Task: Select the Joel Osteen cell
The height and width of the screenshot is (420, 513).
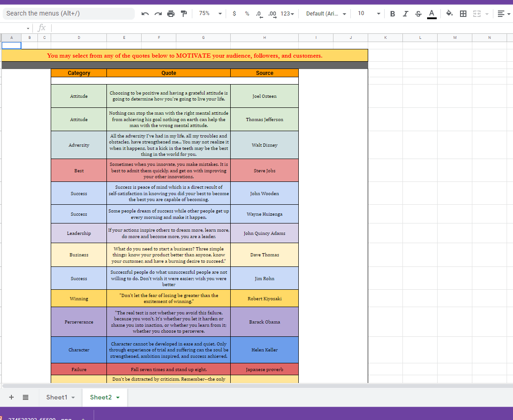Action: point(264,96)
